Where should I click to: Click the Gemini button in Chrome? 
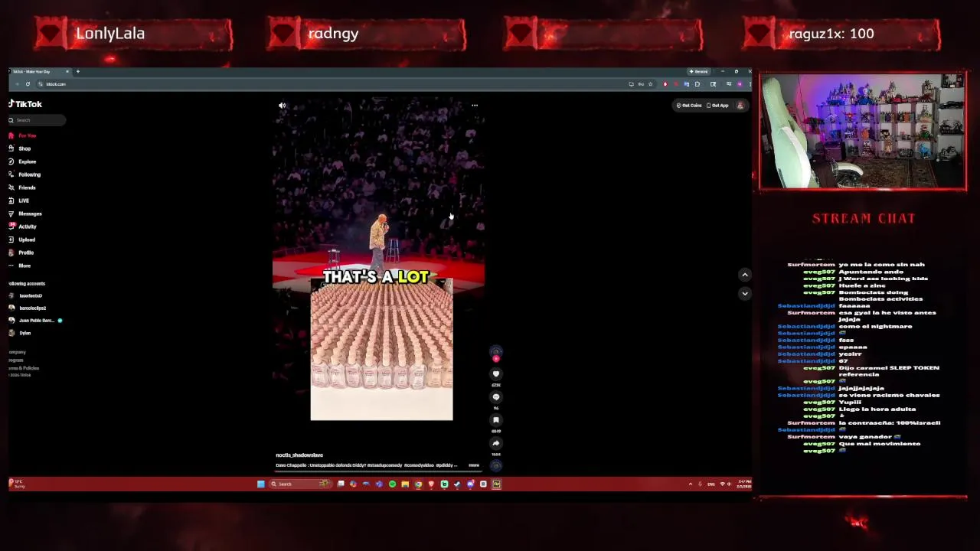pyautogui.click(x=699, y=71)
